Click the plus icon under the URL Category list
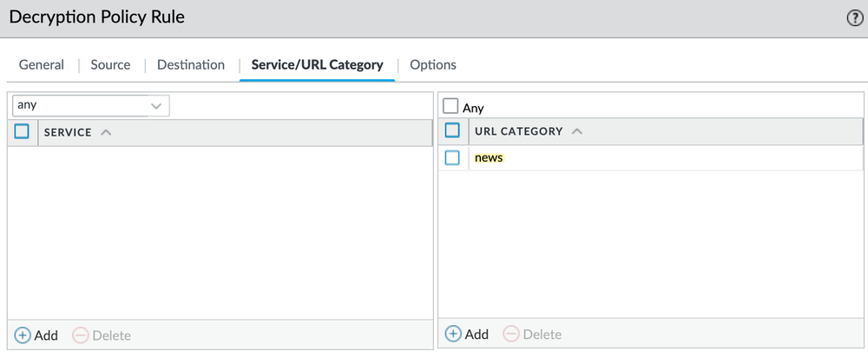 click(x=453, y=335)
